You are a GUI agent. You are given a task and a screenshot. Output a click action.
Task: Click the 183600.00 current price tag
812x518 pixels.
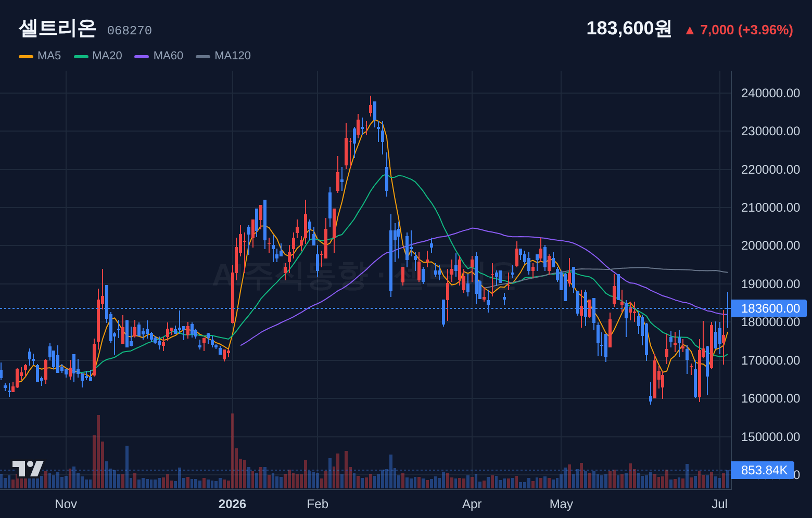769,308
